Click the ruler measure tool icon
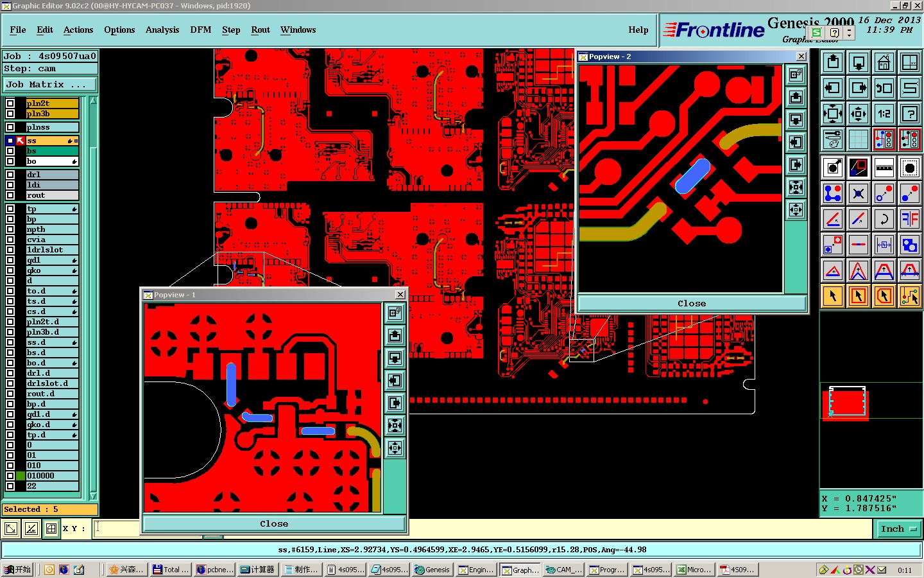 point(884,168)
